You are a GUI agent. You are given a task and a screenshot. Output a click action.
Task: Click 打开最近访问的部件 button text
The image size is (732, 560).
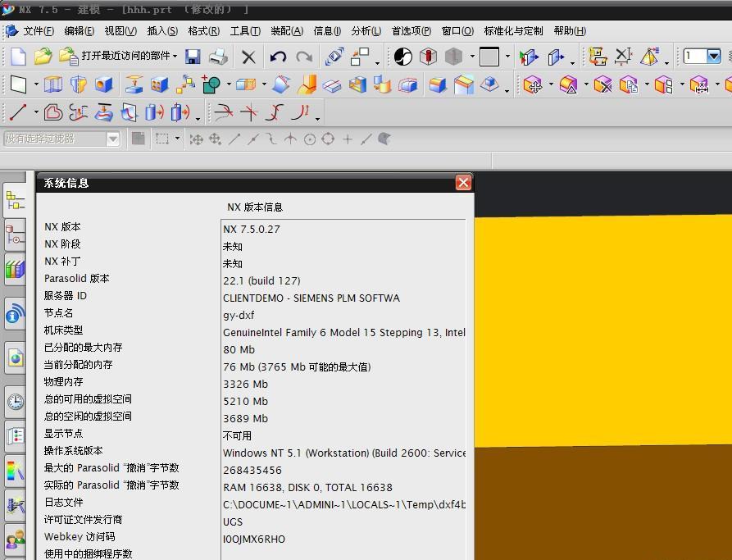tap(126, 56)
